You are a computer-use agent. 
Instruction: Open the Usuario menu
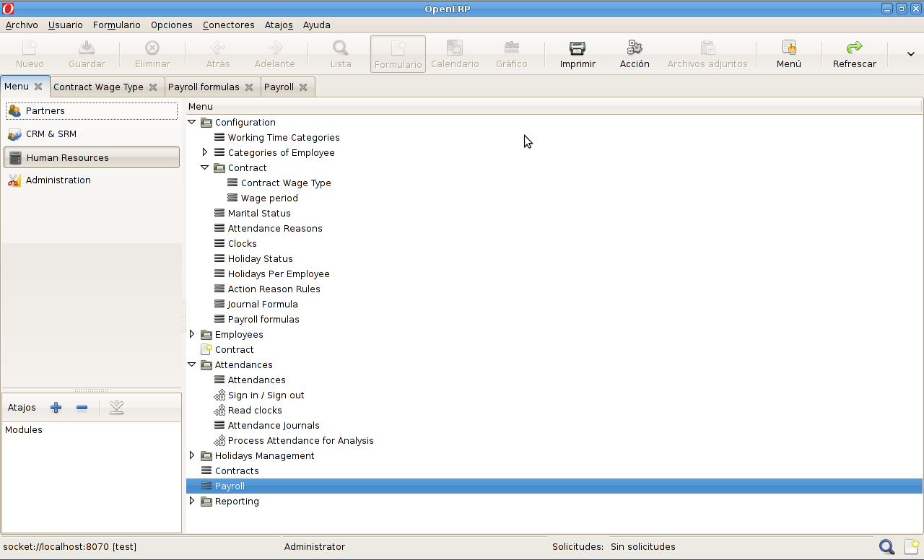point(66,25)
